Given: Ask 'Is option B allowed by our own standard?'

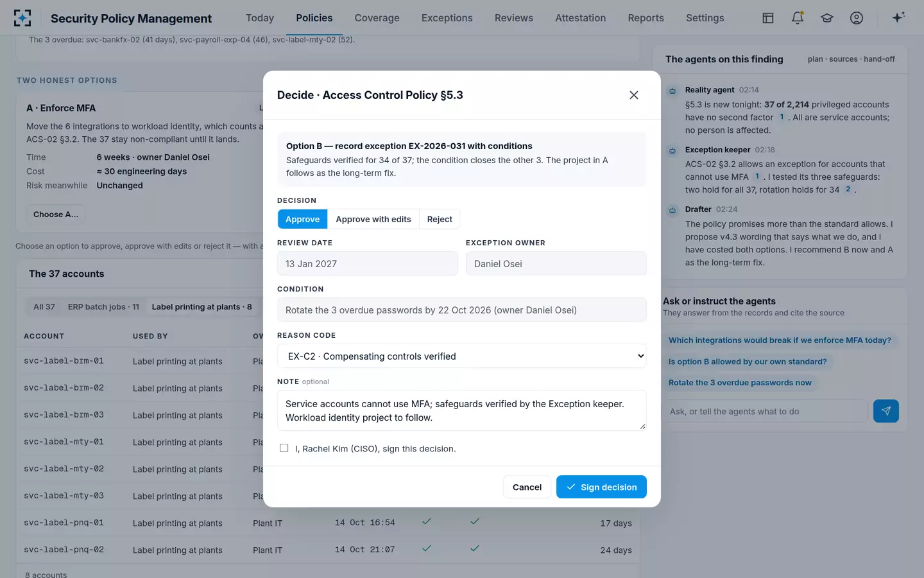Looking at the screenshot, I should tap(748, 362).
